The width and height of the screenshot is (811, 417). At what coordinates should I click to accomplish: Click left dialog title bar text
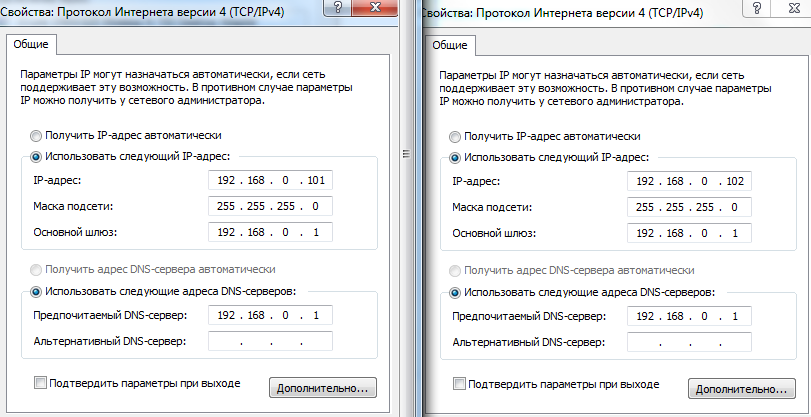tap(142, 12)
